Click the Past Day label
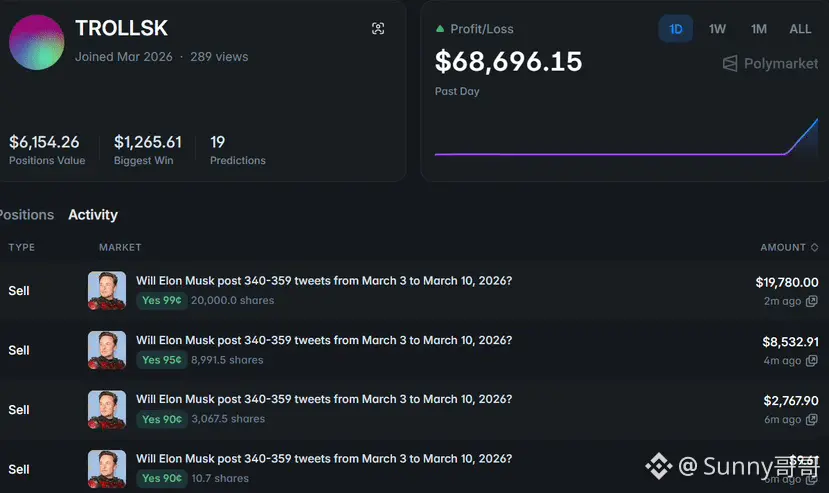 coord(457,91)
